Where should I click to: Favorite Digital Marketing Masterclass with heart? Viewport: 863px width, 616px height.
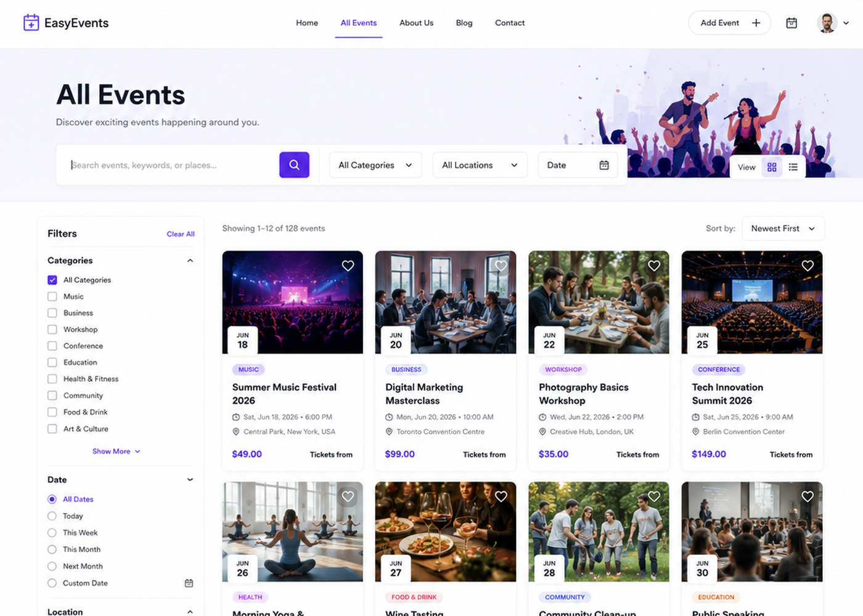coord(501,265)
